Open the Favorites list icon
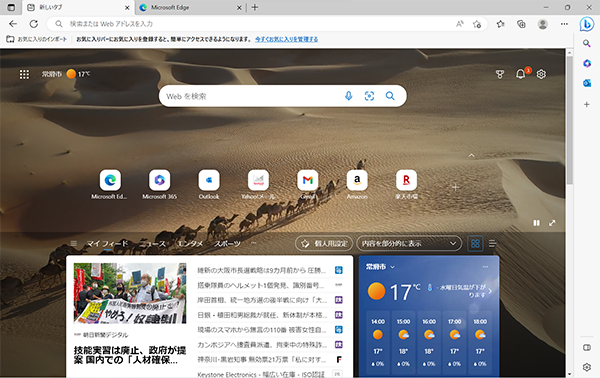600x378 pixels. (x=501, y=24)
